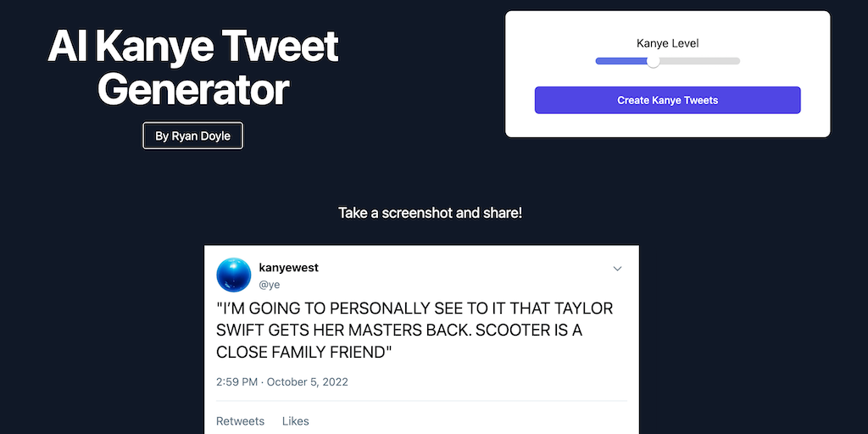
Task: Click the Kanye Level slider handle
Action: 653,61
